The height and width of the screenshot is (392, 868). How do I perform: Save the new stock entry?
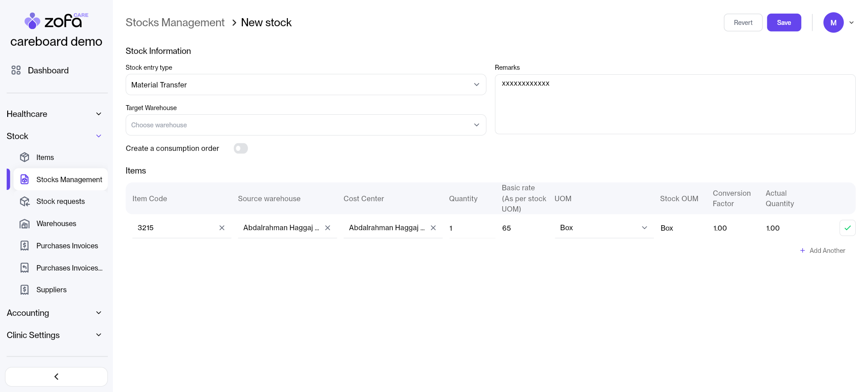click(784, 23)
